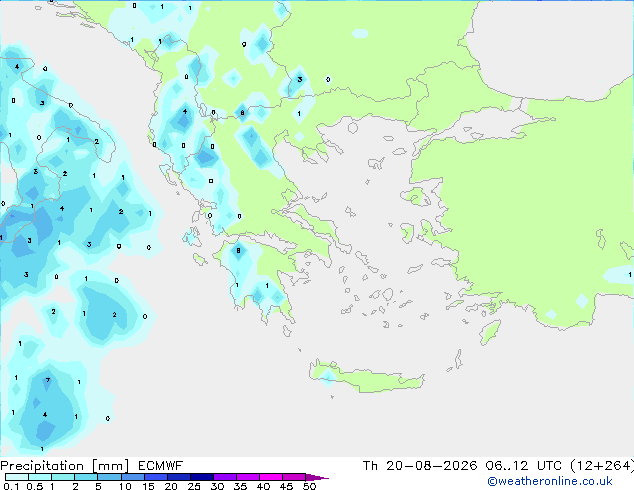Click the weatheronline.co.uk copyright link

550,481
